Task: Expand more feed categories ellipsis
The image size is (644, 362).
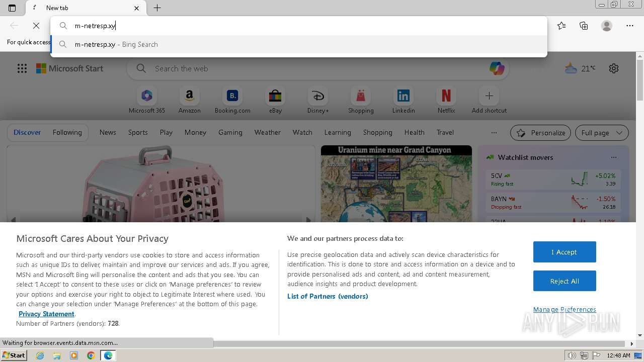Action: point(494,133)
